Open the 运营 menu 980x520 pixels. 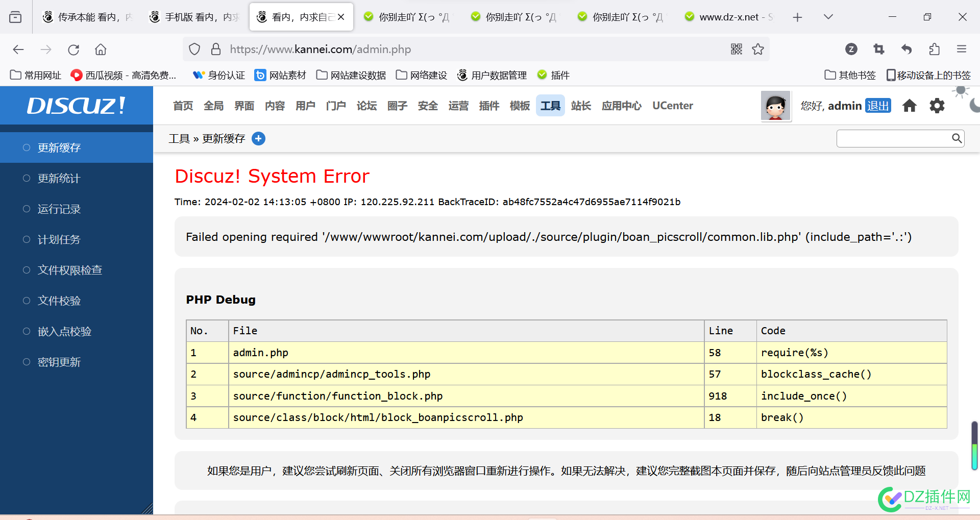click(x=459, y=106)
